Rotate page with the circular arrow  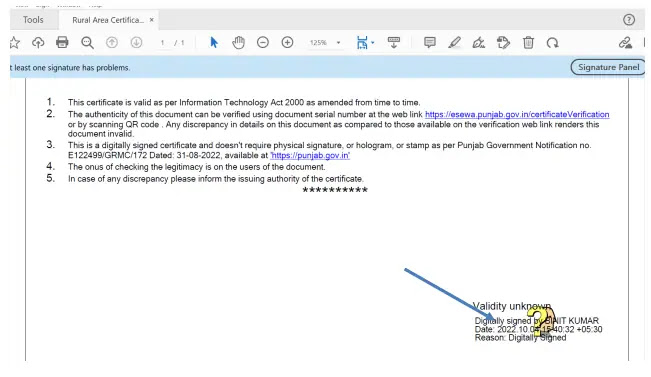click(553, 43)
